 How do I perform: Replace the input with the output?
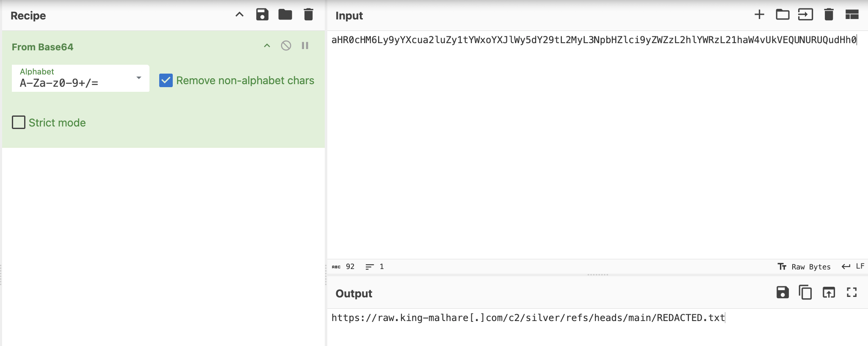(x=829, y=292)
